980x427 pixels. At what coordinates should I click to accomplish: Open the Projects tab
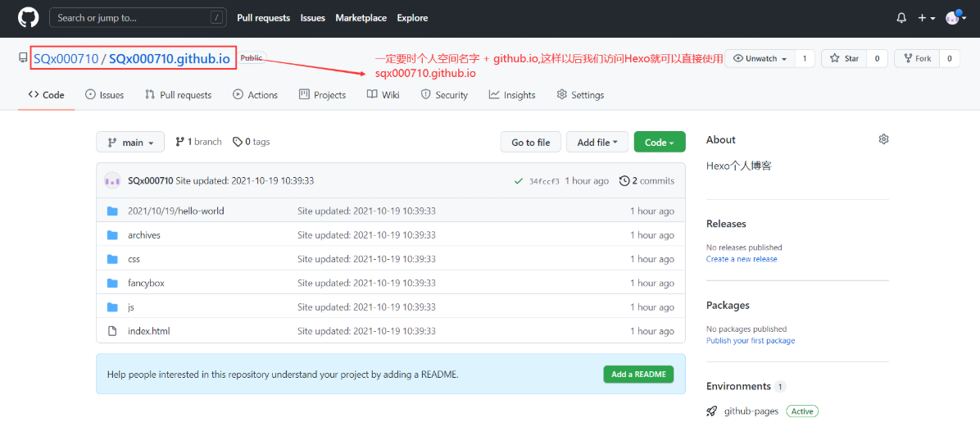pyautogui.click(x=323, y=95)
